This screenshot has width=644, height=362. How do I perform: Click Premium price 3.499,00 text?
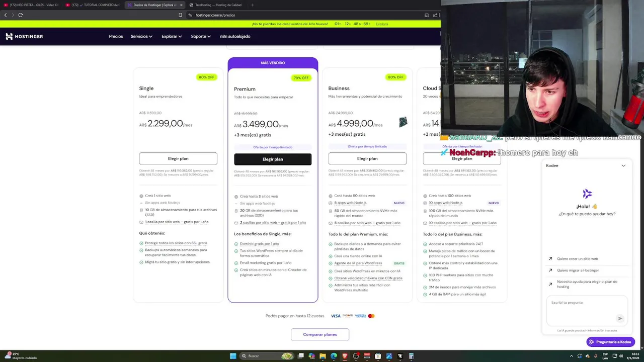(261, 124)
